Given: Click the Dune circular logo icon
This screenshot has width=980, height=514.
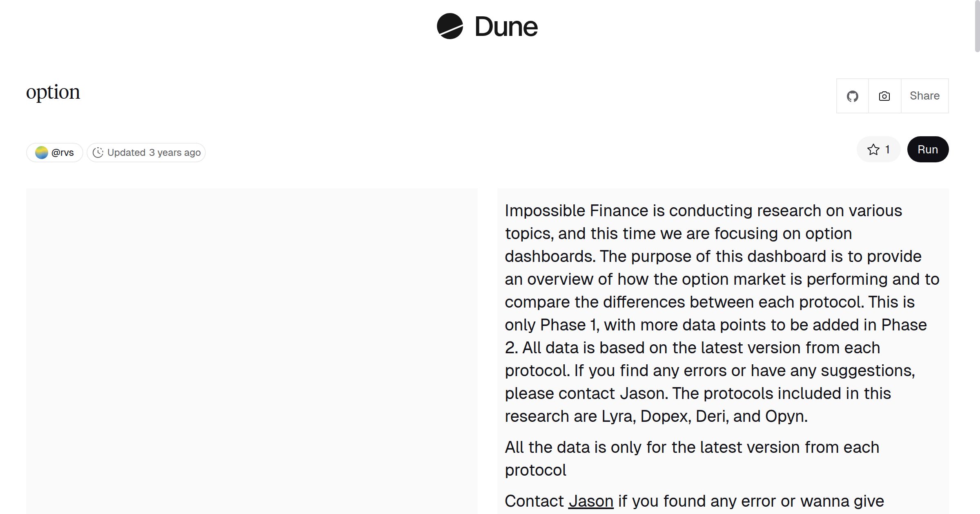Looking at the screenshot, I should tap(450, 26).
